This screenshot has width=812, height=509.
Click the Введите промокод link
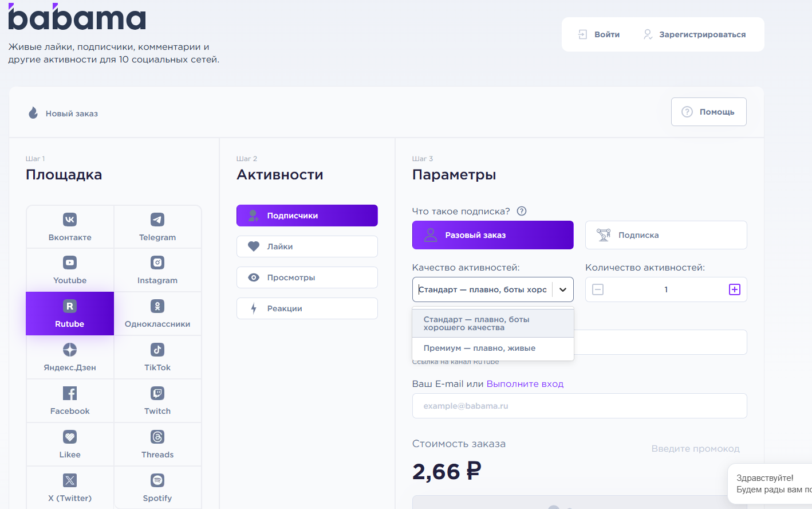tap(696, 449)
